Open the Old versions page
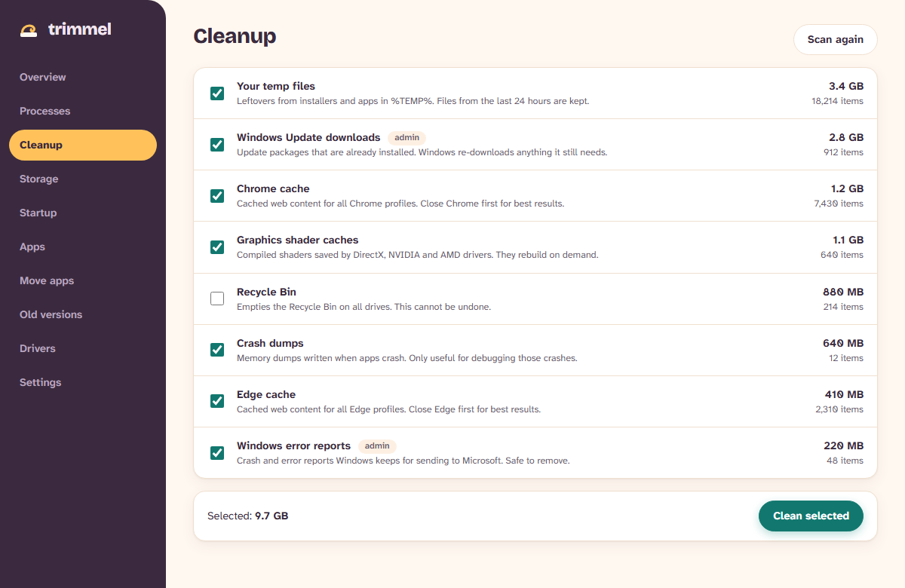The height and width of the screenshot is (588, 905). coord(83,314)
